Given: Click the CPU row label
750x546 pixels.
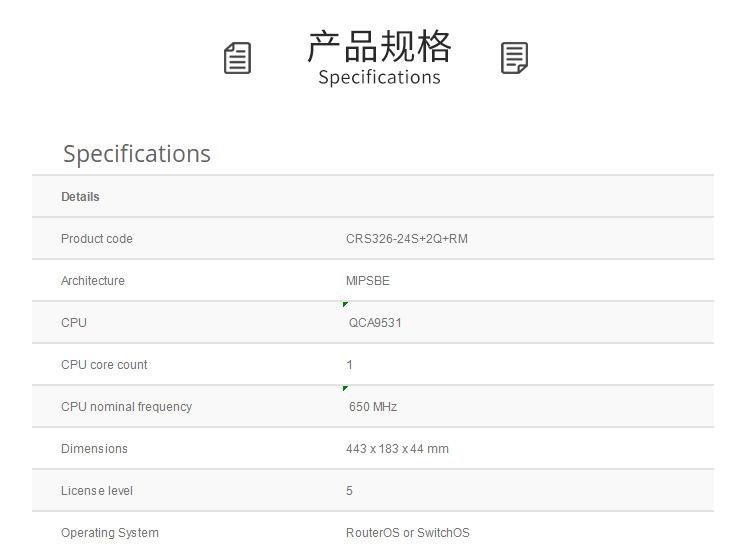Looking at the screenshot, I should click(74, 323).
